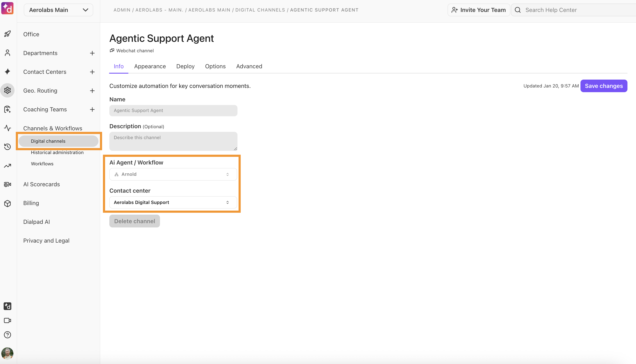Open AI Scorecards settings

click(x=41, y=184)
